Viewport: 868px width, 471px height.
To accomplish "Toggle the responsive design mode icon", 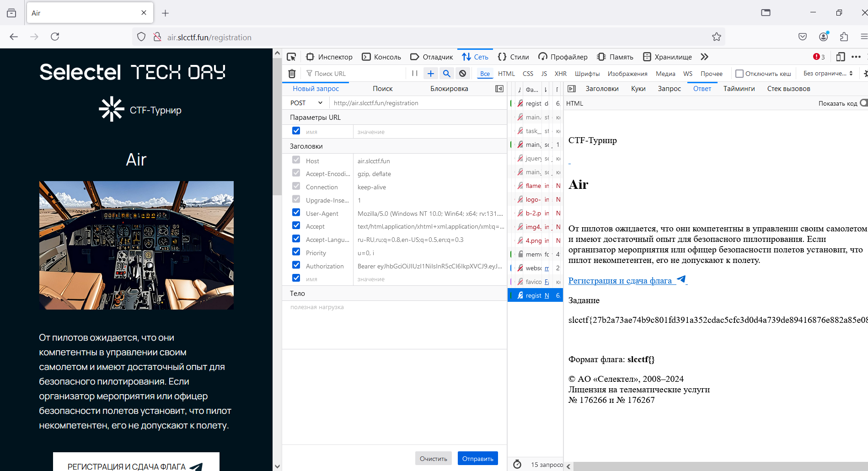I will pos(840,57).
